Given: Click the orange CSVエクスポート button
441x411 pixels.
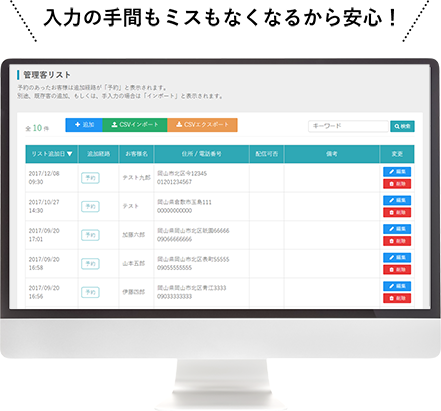Looking at the screenshot, I should (202, 125).
